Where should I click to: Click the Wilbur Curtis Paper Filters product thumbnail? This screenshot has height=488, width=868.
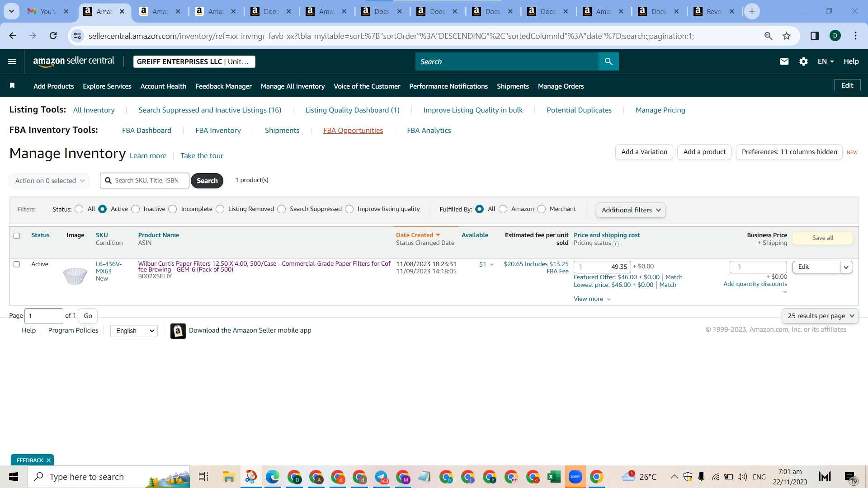pos(75,275)
